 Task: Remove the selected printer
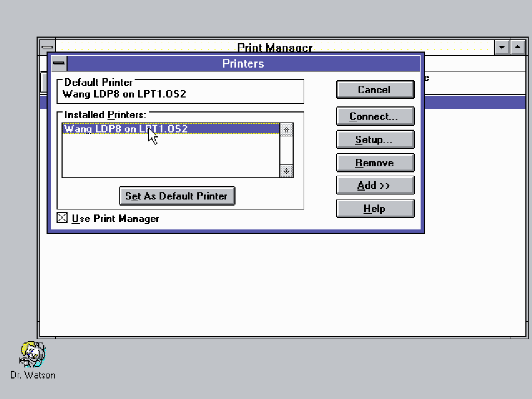375,163
